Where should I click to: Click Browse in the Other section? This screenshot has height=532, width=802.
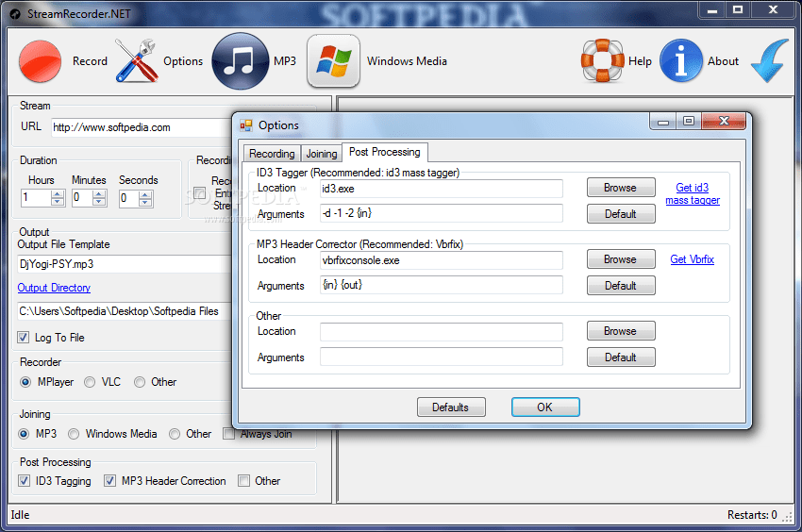[x=621, y=331]
